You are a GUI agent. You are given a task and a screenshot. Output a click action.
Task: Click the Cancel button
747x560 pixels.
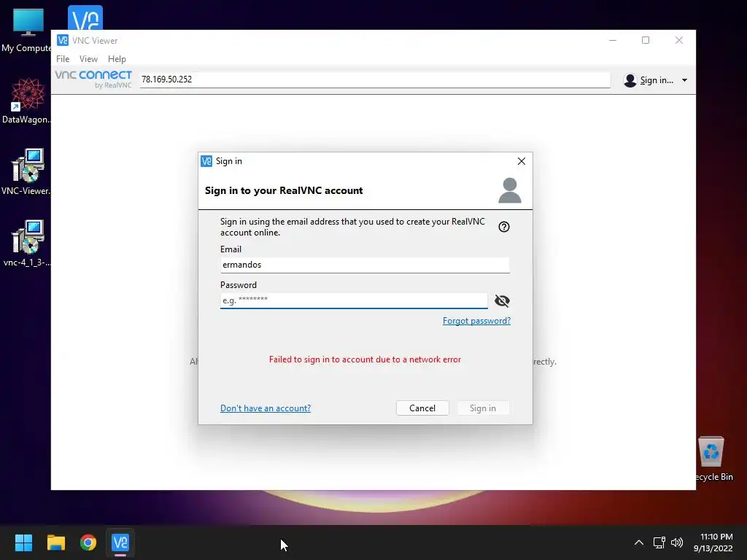click(422, 408)
